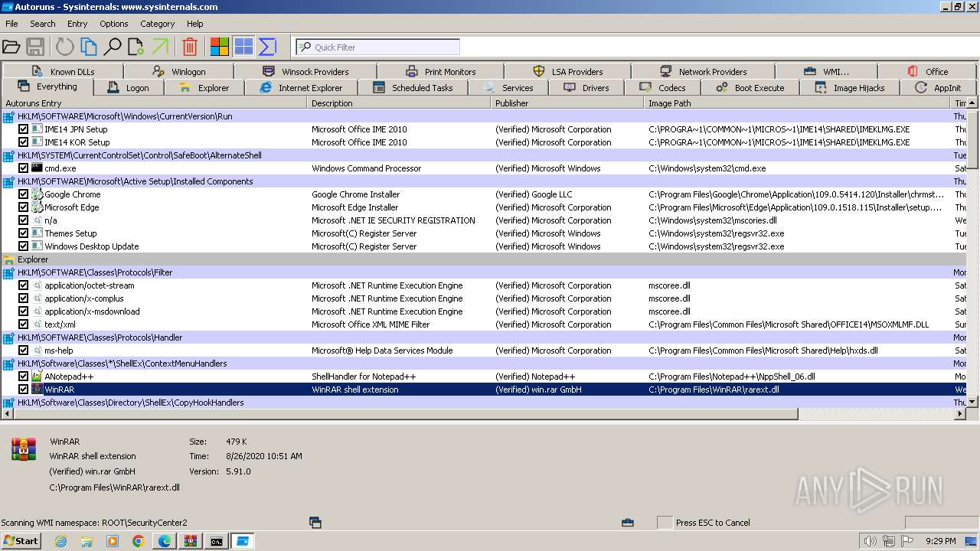Uncheck Windows Desktop Update entry
This screenshot has width=980, height=551.
click(23, 246)
